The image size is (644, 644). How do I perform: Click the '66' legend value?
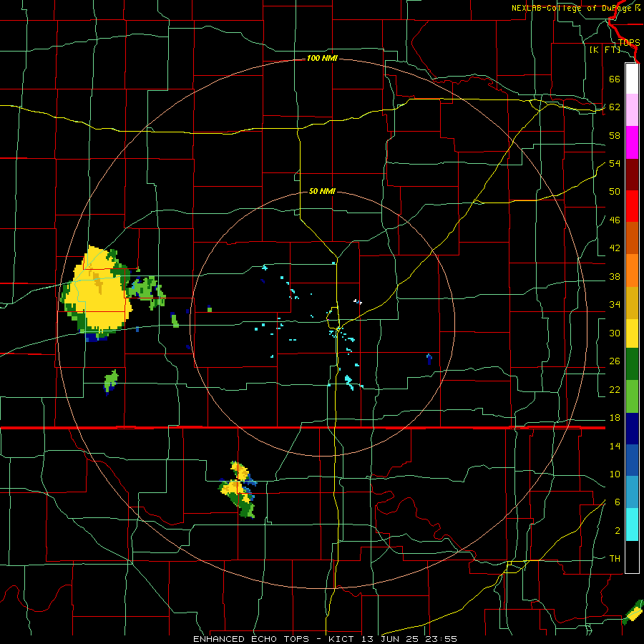[x=615, y=79]
